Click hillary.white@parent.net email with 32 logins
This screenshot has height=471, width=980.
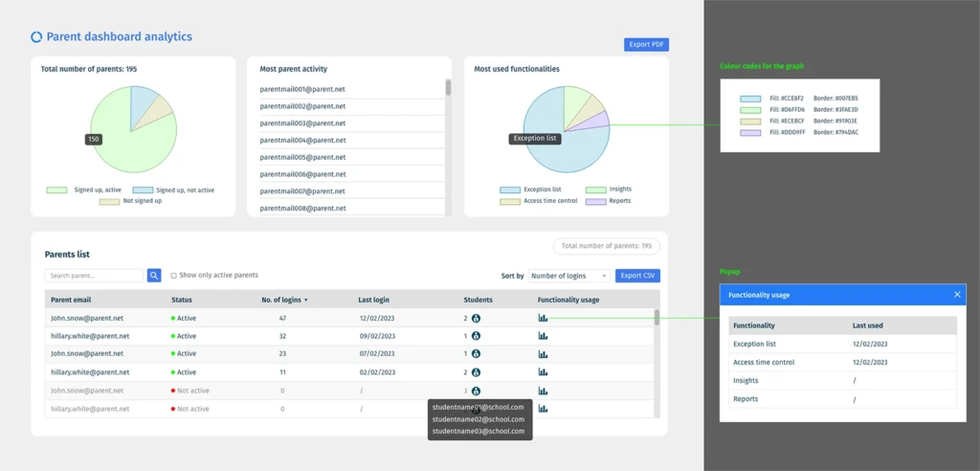(90, 336)
